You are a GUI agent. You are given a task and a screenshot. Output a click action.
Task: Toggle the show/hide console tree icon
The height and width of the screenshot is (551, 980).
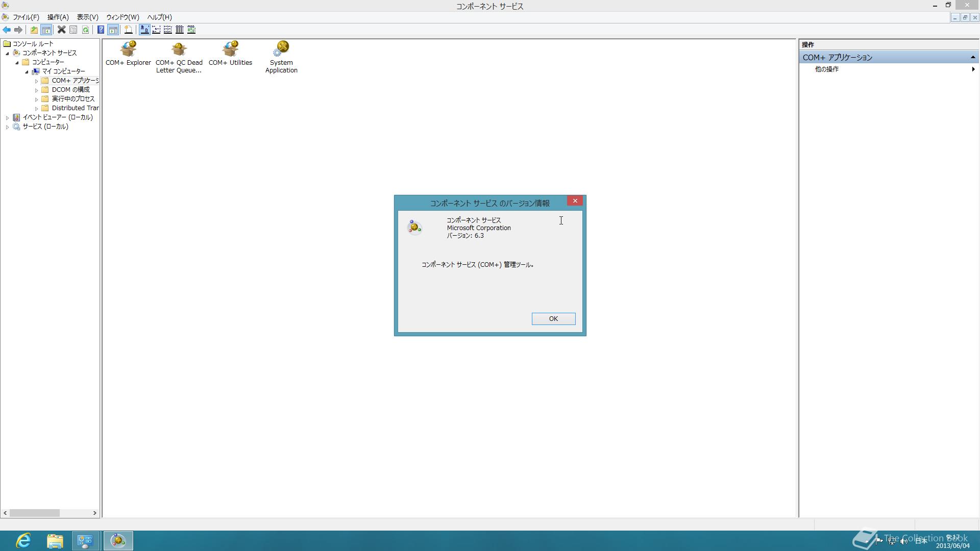(x=46, y=30)
